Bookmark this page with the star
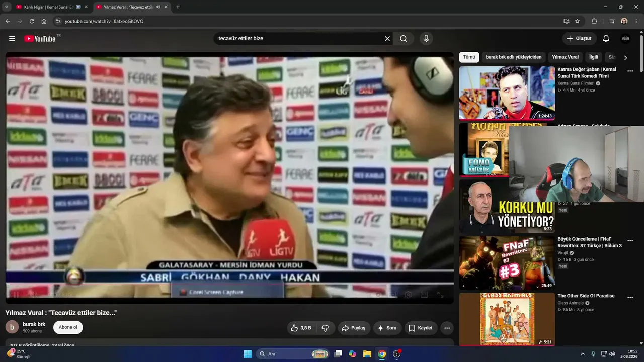Screen dimensions: 644x362 pyautogui.click(x=577, y=21)
